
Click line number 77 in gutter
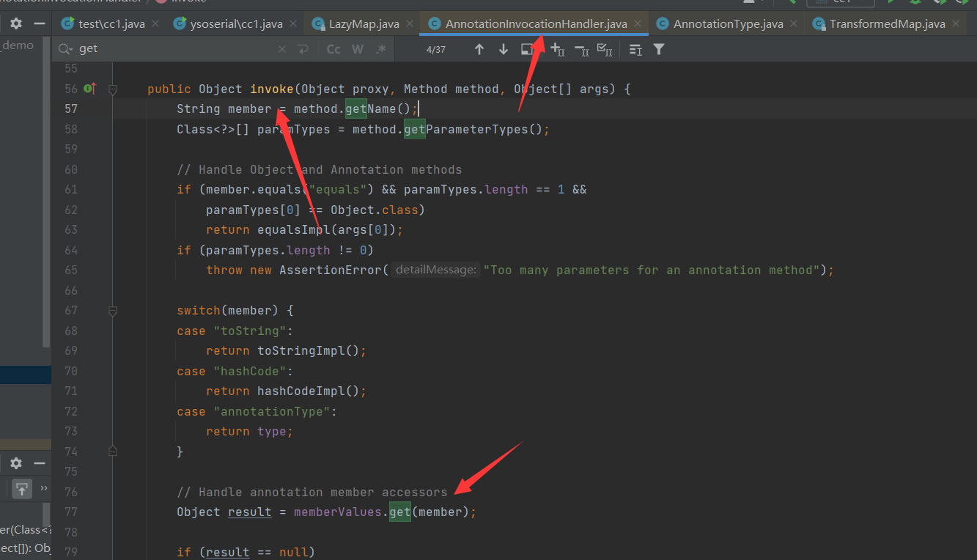click(70, 512)
